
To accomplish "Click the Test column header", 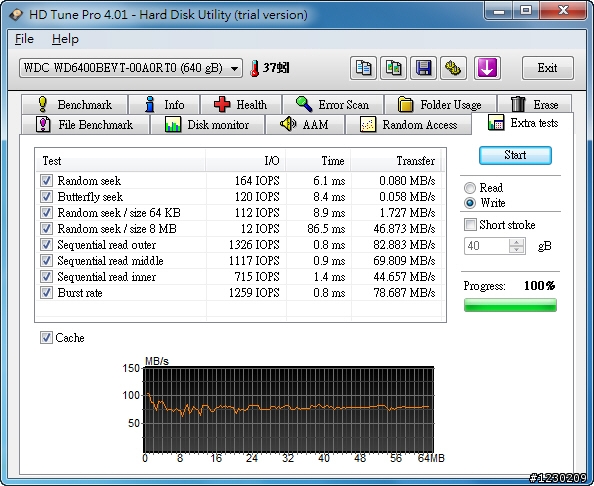I will (x=121, y=161).
